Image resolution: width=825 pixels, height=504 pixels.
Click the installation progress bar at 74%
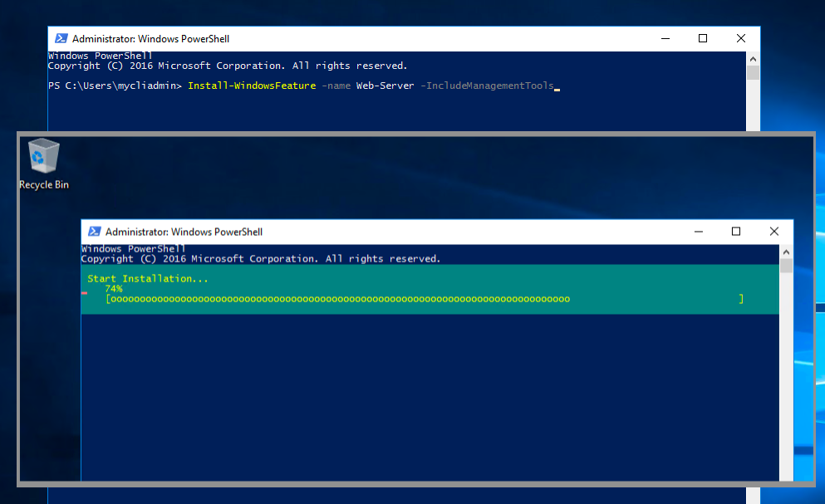point(425,299)
